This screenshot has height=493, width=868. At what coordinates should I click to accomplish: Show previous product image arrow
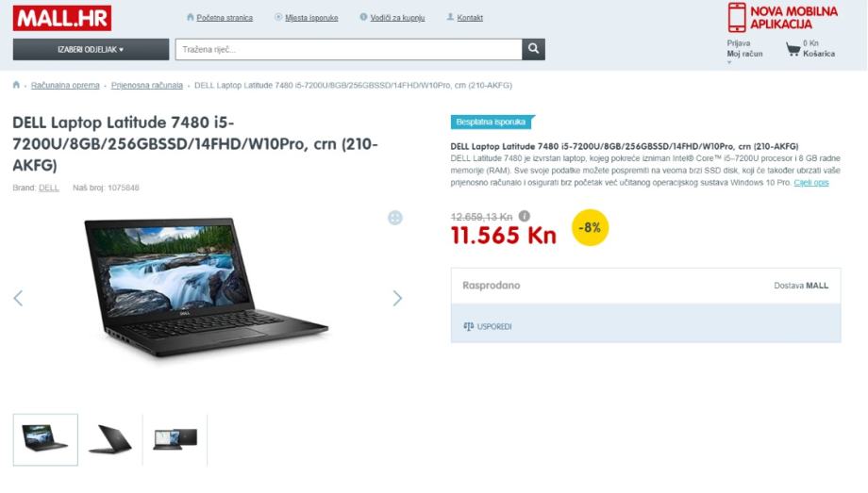(18, 298)
